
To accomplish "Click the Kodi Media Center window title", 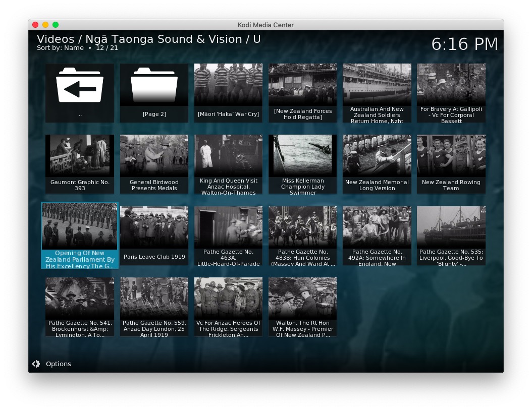I will click(265, 25).
